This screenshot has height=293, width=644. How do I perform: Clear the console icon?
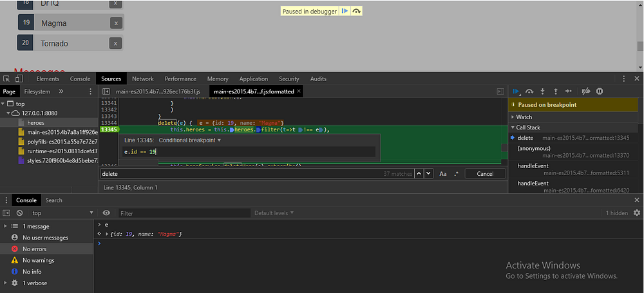point(19,213)
